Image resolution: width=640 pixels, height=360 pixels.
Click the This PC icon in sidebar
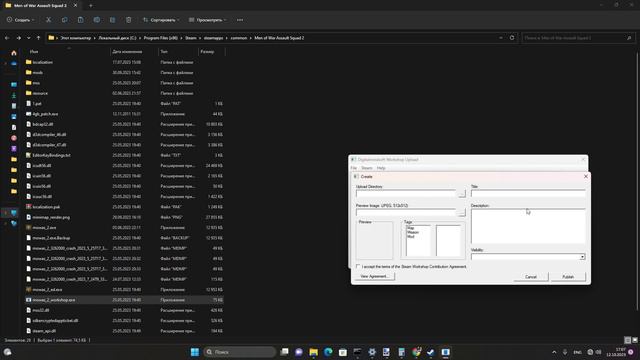coord(14,213)
